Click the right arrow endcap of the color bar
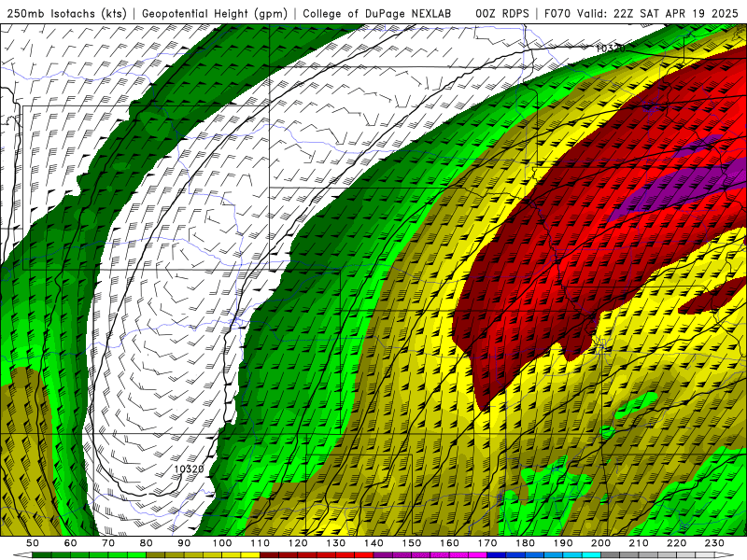 click(x=724, y=555)
